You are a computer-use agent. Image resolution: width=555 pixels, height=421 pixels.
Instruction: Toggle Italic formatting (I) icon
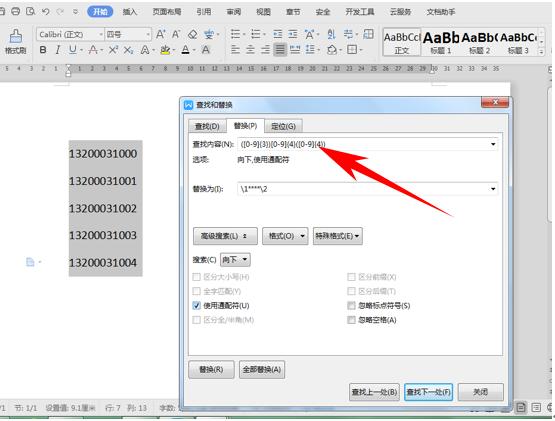coord(57,50)
